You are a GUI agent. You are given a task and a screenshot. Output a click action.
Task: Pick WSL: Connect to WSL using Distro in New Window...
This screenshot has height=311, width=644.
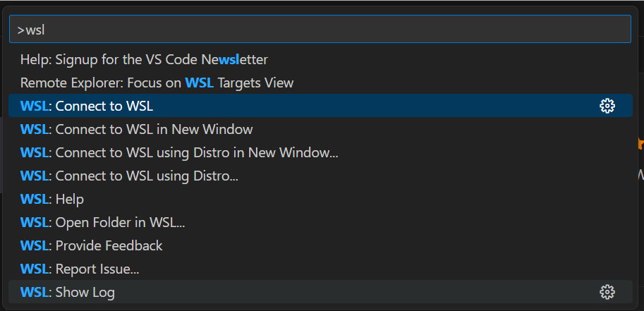(x=320, y=153)
